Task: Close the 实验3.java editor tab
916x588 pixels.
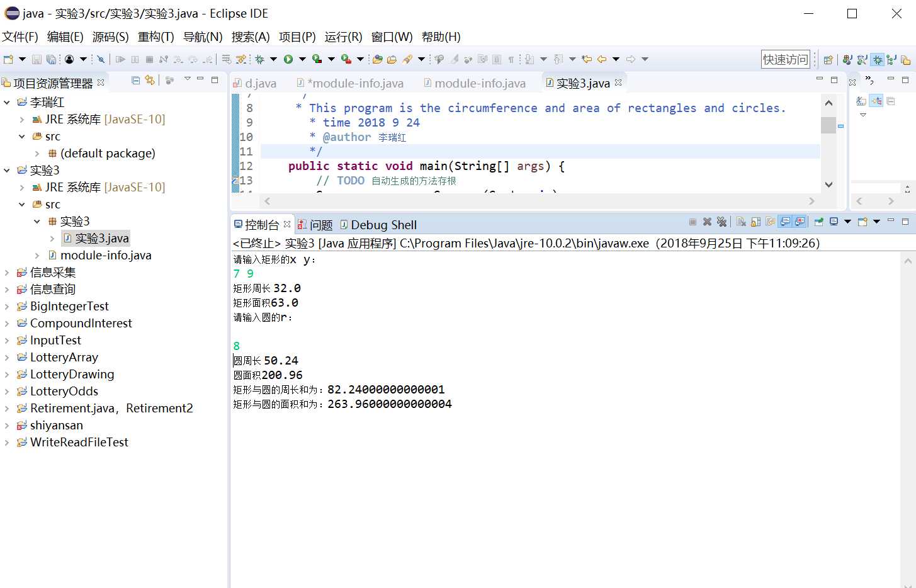Action: click(x=618, y=82)
